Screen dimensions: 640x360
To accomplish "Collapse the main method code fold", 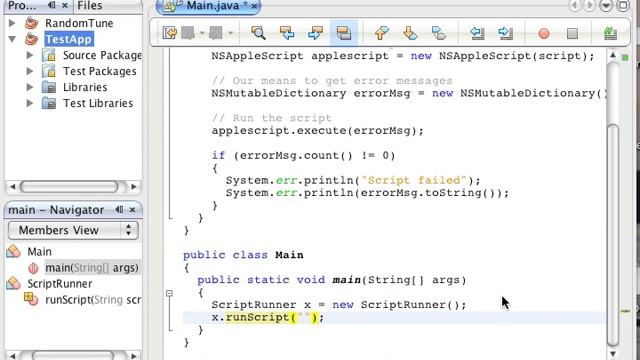I will (x=169, y=293).
